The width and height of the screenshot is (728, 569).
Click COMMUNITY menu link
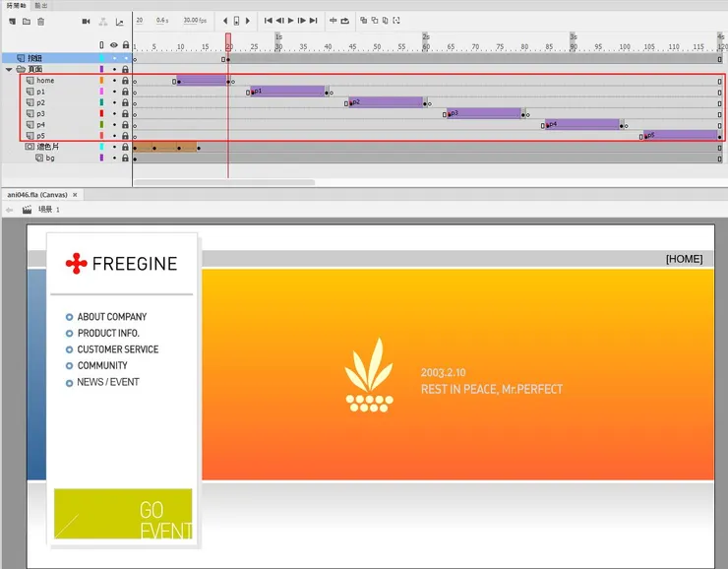coord(102,365)
